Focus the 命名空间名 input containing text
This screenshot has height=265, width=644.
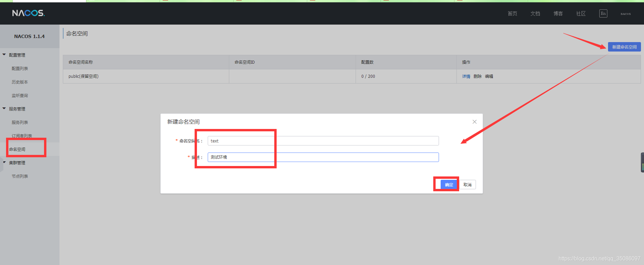323,141
